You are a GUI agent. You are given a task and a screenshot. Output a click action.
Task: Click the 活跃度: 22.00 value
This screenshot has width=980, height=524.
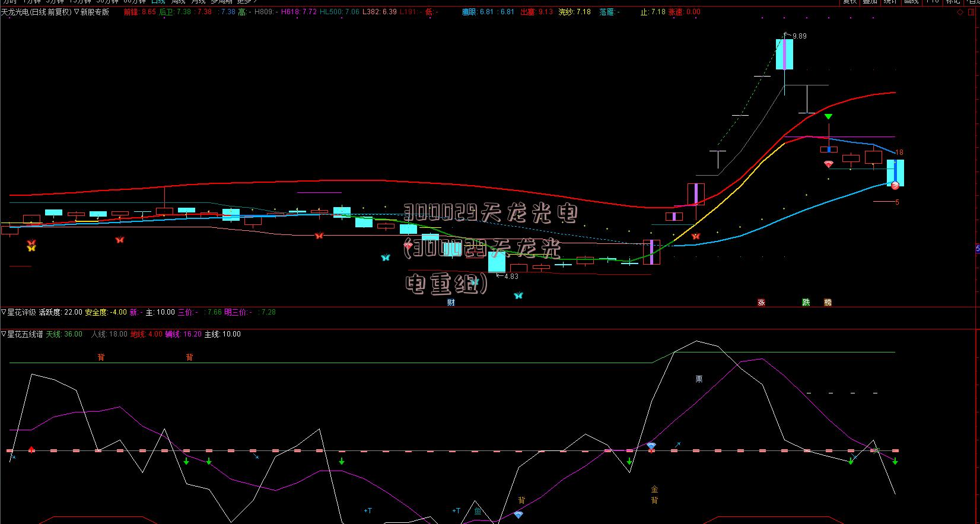[x=61, y=312]
